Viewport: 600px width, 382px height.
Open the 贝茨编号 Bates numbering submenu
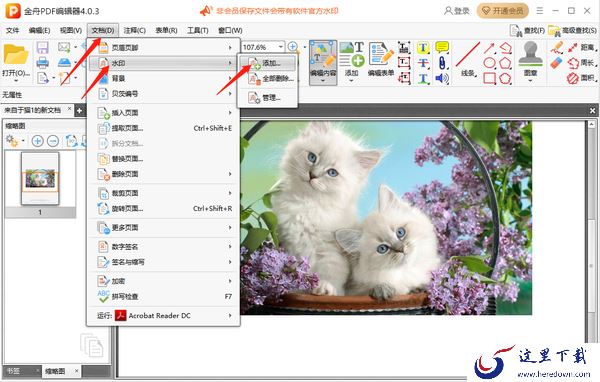[x=164, y=94]
